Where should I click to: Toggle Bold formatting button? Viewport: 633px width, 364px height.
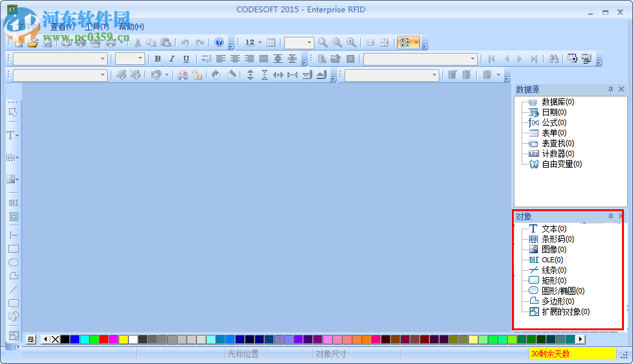tap(158, 59)
